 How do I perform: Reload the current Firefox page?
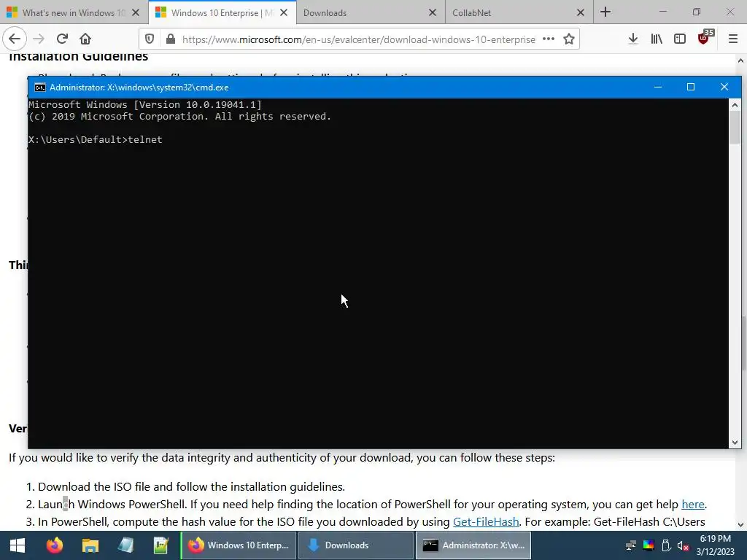[62, 39]
